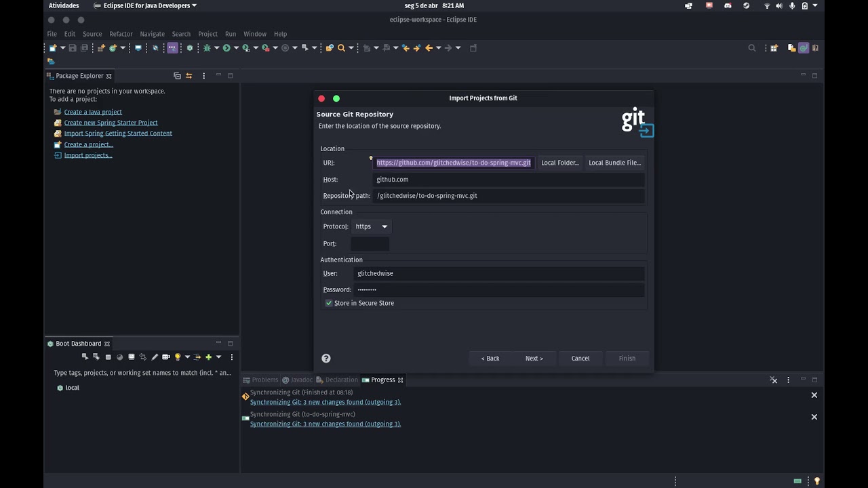Collapse all in Package Explorer
This screenshot has height=488, width=868.
coord(177,76)
